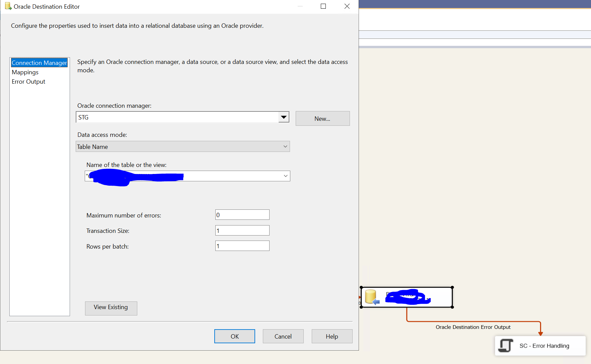The image size is (591, 364).
Task: Expand table or view name dropdown
Action: coord(286,176)
